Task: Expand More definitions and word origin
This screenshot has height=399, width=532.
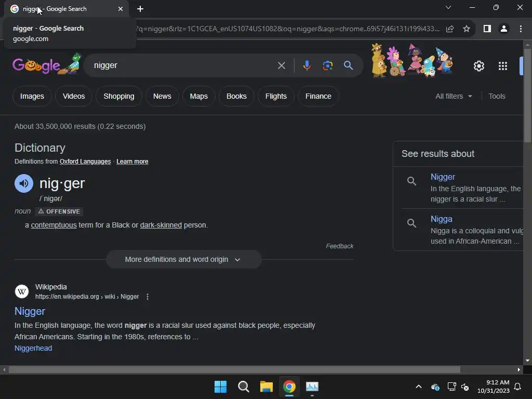Action: click(x=183, y=260)
